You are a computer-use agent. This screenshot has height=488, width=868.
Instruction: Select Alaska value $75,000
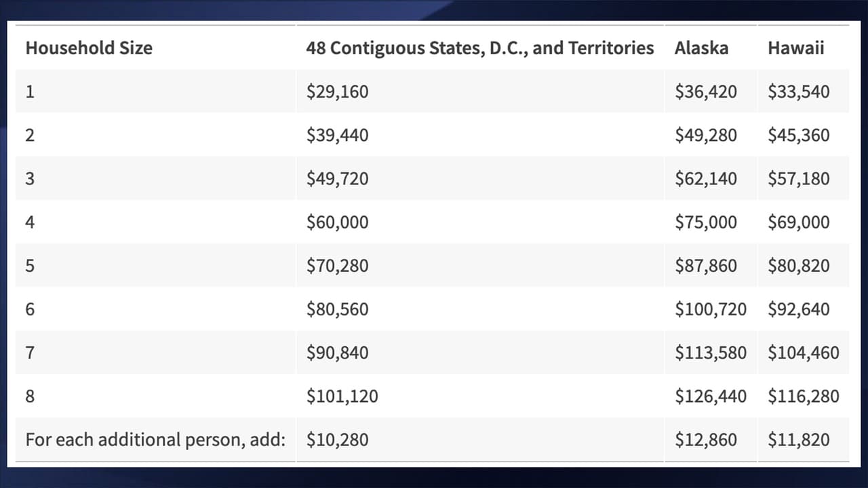click(705, 222)
